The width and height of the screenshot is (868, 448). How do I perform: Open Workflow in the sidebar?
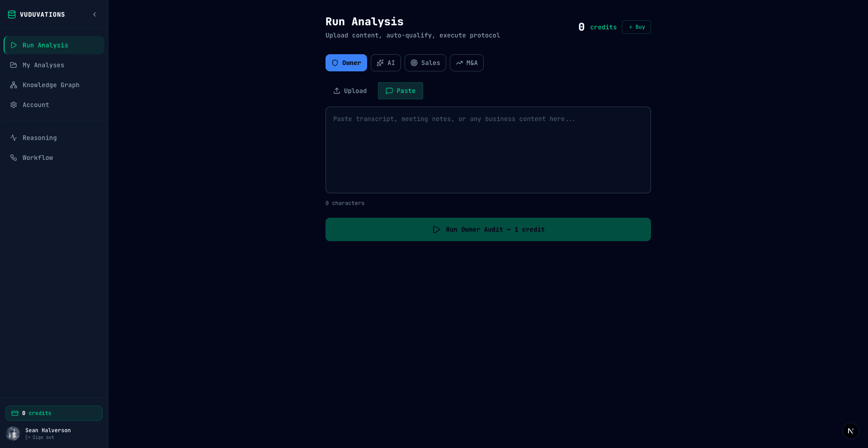click(54, 158)
